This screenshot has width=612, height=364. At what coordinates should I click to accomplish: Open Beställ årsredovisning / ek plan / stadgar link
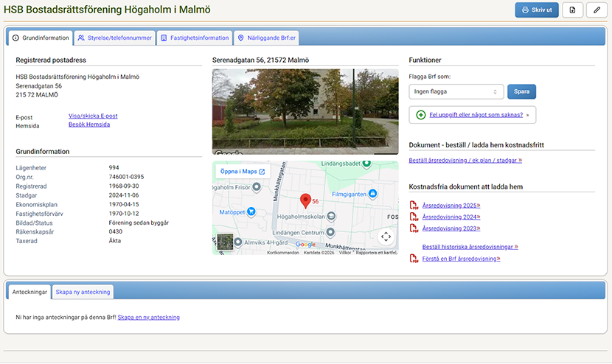[x=465, y=161]
